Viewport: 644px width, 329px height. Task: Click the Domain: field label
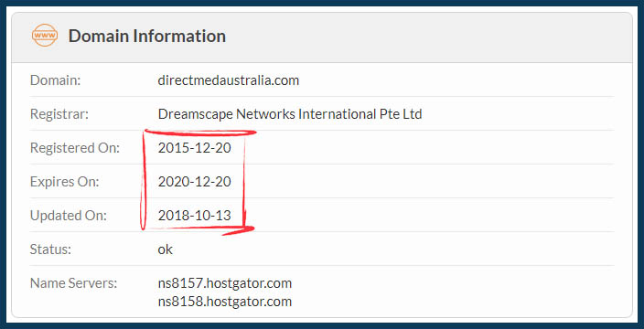coord(56,80)
